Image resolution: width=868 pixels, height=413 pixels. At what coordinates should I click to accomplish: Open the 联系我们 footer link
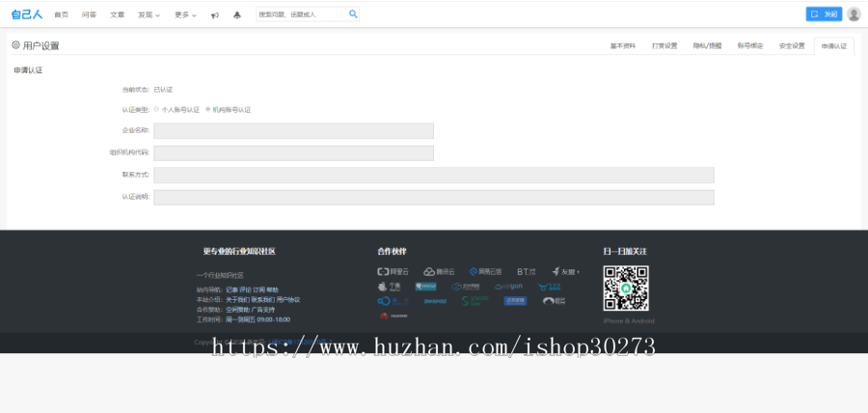click(263, 299)
